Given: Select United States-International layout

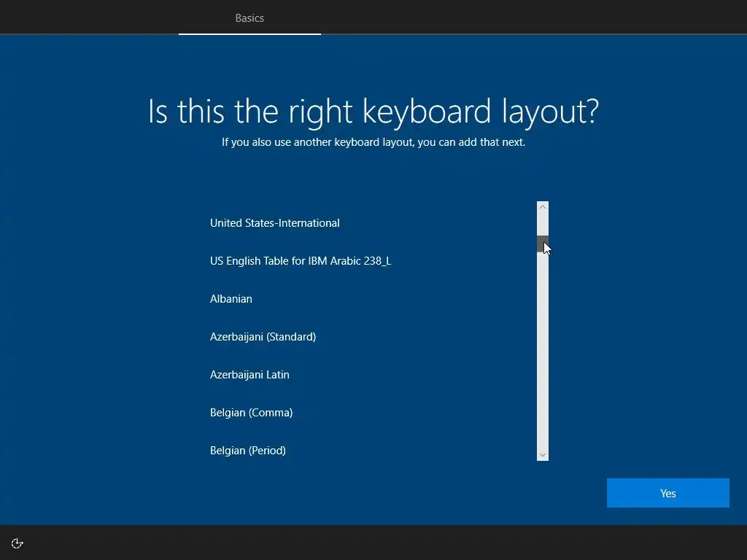Looking at the screenshot, I should (368, 223).
